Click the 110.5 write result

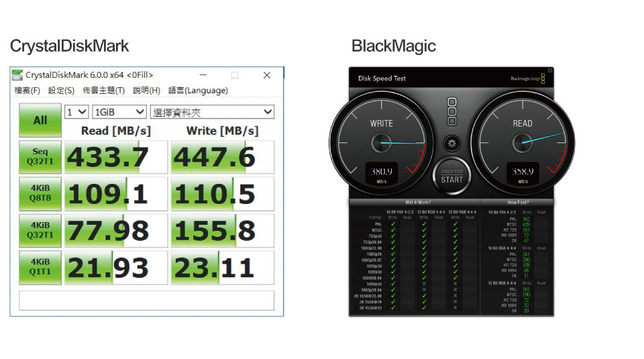coord(223,194)
